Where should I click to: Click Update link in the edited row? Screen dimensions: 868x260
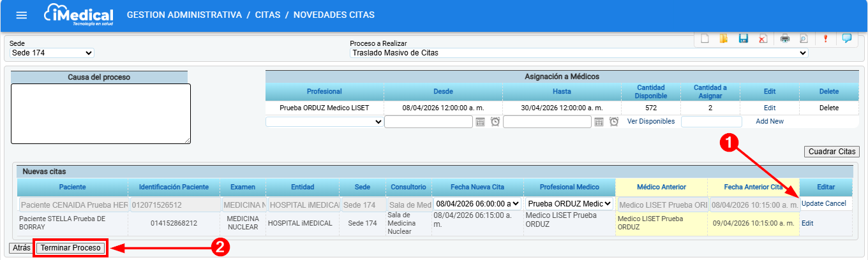coord(812,204)
